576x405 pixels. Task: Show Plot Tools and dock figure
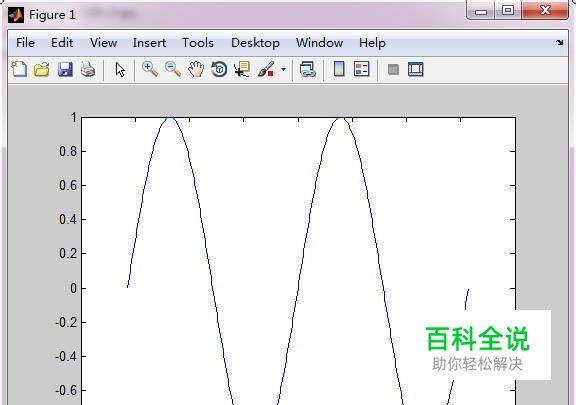(x=415, y=69)
